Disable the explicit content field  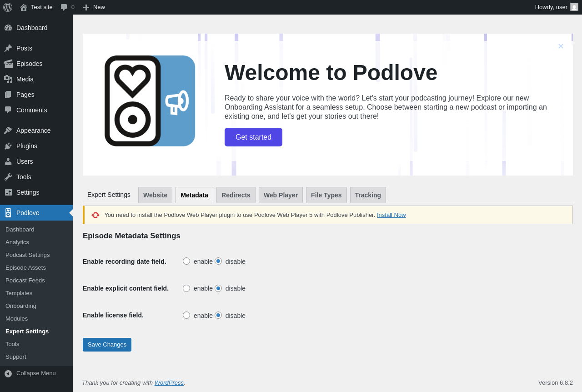[218, 288]
